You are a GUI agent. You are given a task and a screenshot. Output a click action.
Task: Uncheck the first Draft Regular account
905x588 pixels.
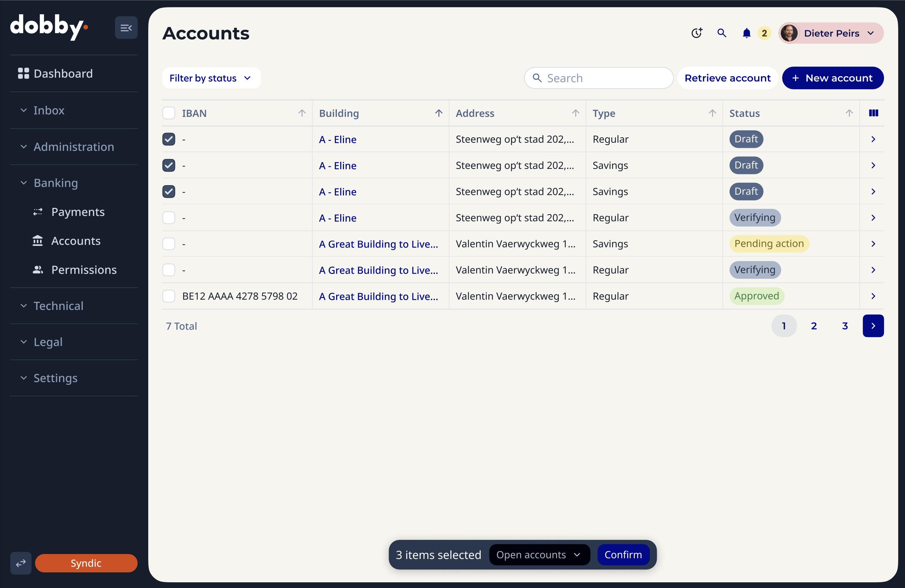169,139
